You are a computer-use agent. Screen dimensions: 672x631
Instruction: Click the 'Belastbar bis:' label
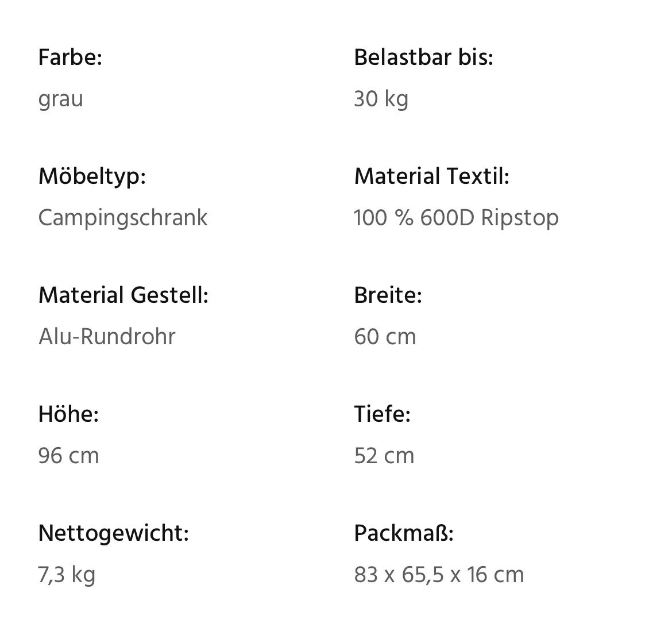423,57
